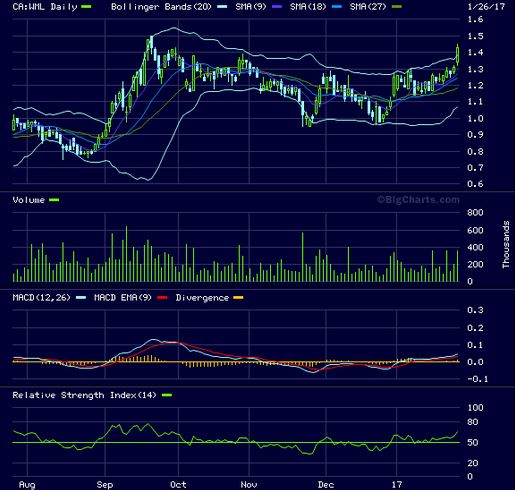Viewport: 515px width, 490px height.
Task: Click the green RSI legend swatch
Action: [x=167, y=395]
